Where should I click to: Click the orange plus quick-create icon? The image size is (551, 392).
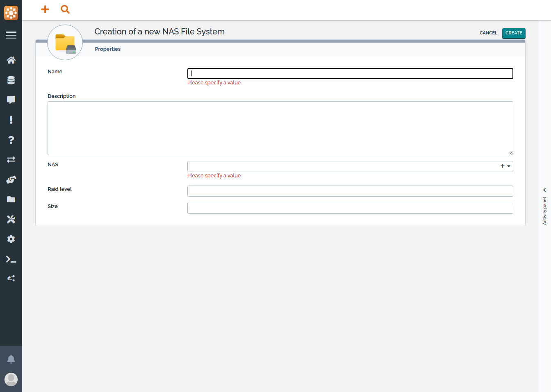(45, 9)
